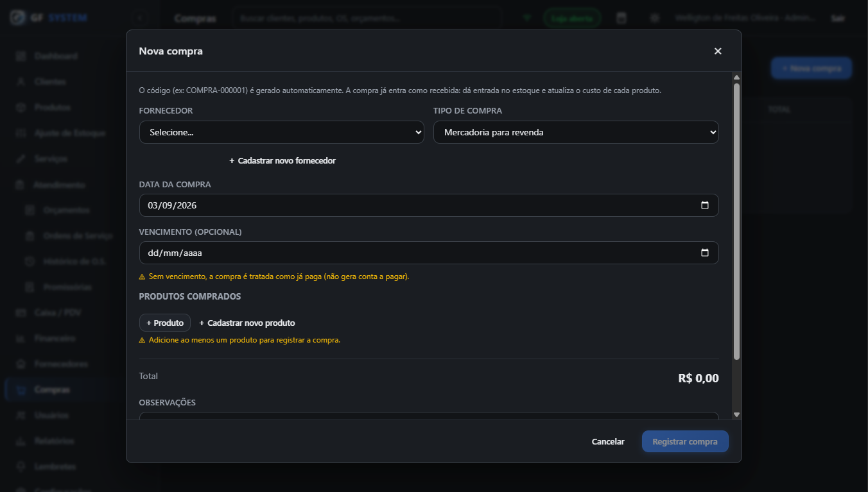
Task: Click the Registrar compra button
Action: [685, 441]
